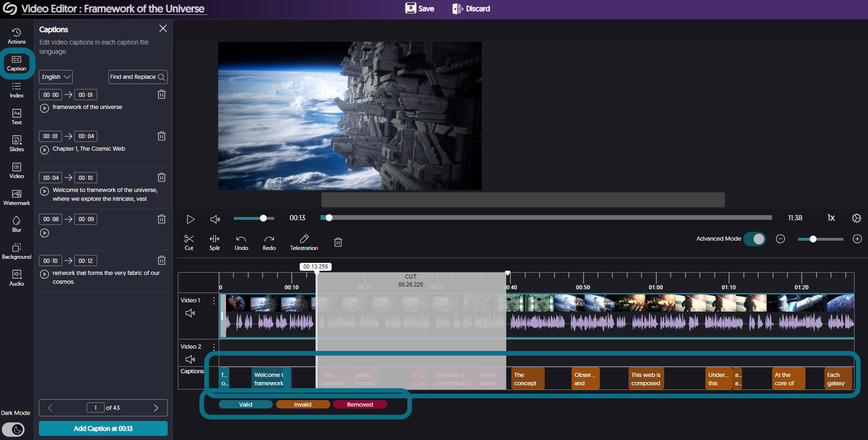
Task: Select the Split tool
Action: tap(214, 242)
